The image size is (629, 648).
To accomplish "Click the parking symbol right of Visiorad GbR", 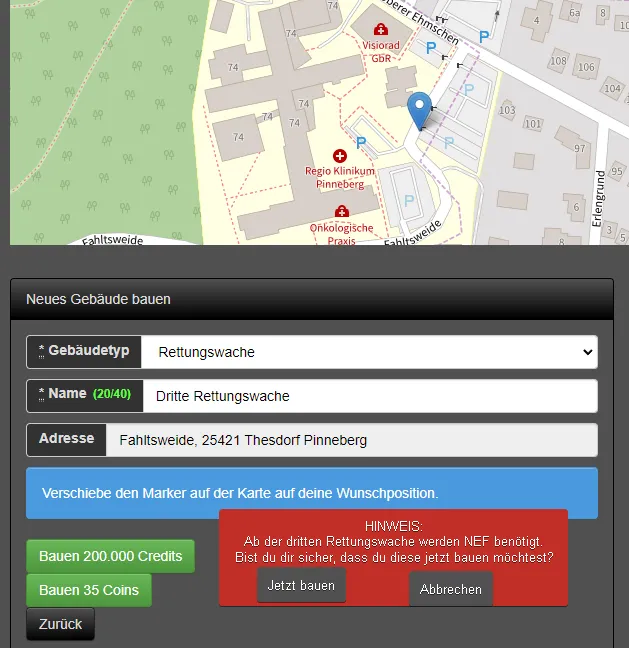I will click(432, 47).
